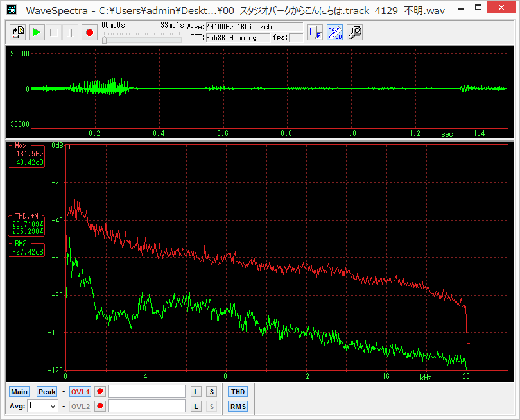520x420 pixels.
Task: Click the Hz/dB measurement cursor icon
Action: tap(334, 32)
